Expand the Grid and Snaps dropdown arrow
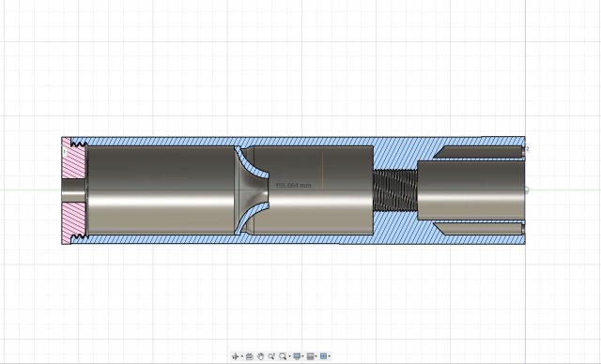The width and height of the screenshot is (601, 364). [316, 356]
